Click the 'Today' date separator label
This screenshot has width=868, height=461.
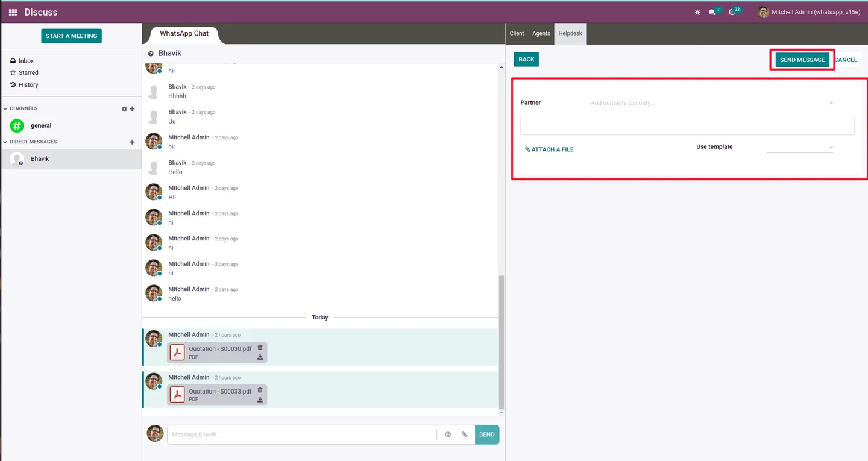pyautogui.click(x=320, y=318)
